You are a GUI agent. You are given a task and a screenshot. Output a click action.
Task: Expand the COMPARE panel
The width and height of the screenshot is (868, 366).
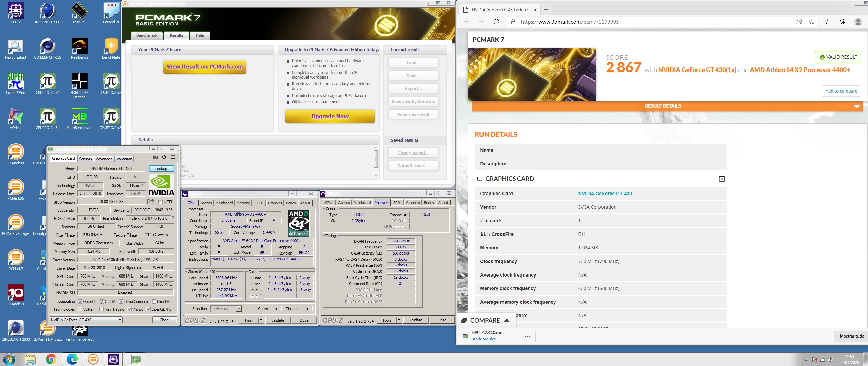coord(486,320)
